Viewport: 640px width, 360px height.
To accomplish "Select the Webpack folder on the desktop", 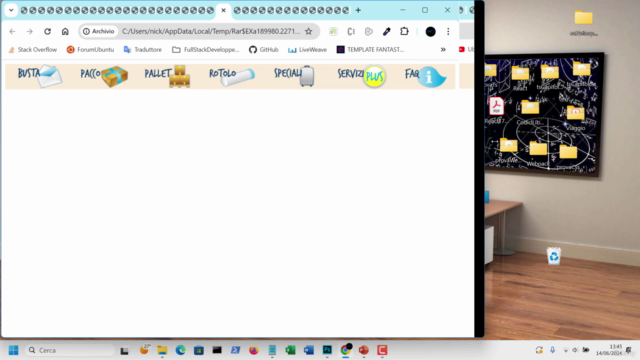I will tap(538, 154).
